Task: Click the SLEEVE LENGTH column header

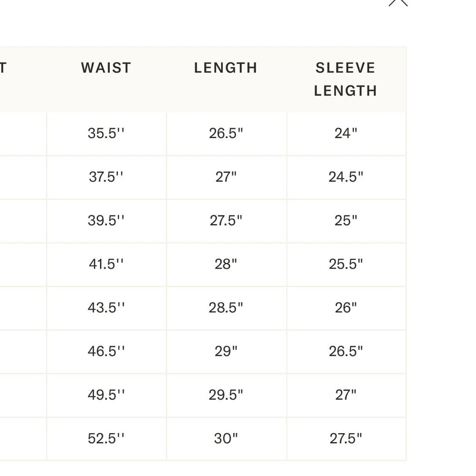Action: point(346,79)
